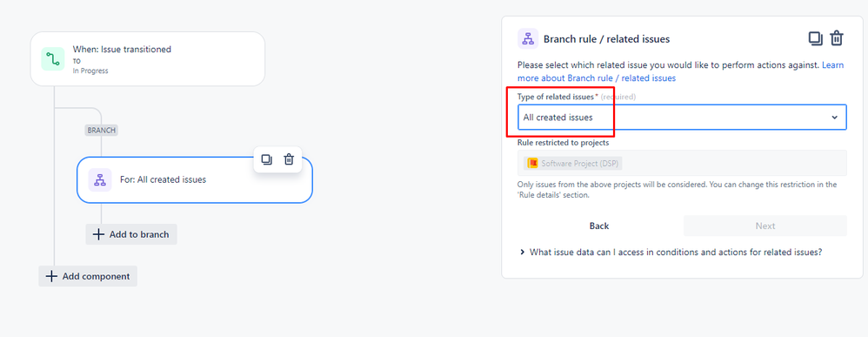Delete the For: All created issues node
The height and width of the screenshot is (337, 868).
point(289,159)
